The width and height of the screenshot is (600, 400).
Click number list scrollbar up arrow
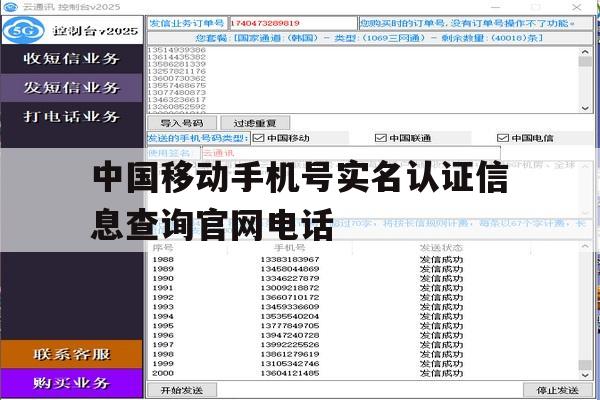(585, 51)
